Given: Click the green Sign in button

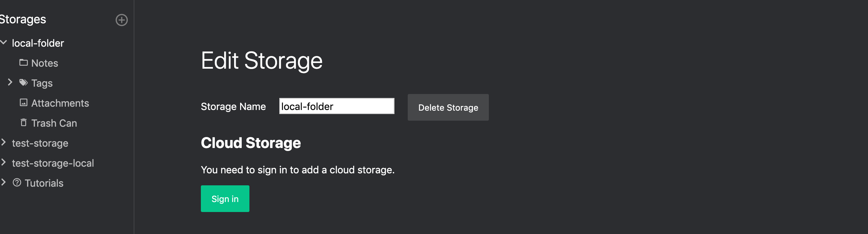Looking at the screenshot, I should 225,199.
